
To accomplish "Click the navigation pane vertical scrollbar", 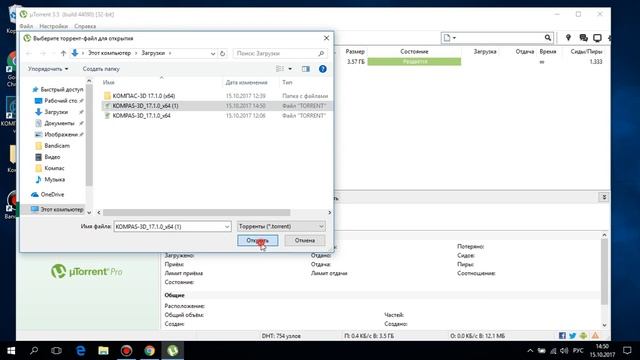I will point(89,135).
